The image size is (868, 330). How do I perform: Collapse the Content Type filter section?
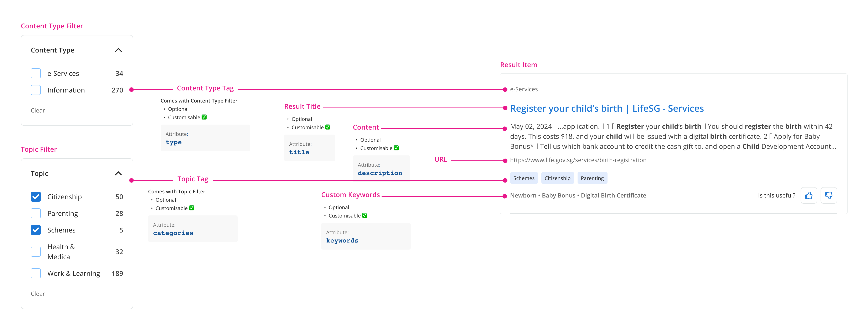click(118, 50)
